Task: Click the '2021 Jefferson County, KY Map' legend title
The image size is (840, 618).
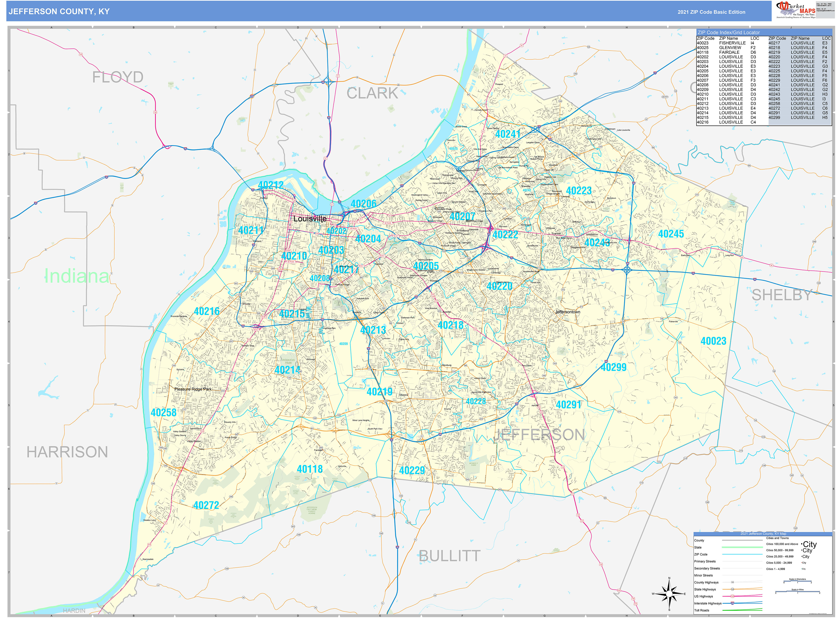Action: (763, 533)
